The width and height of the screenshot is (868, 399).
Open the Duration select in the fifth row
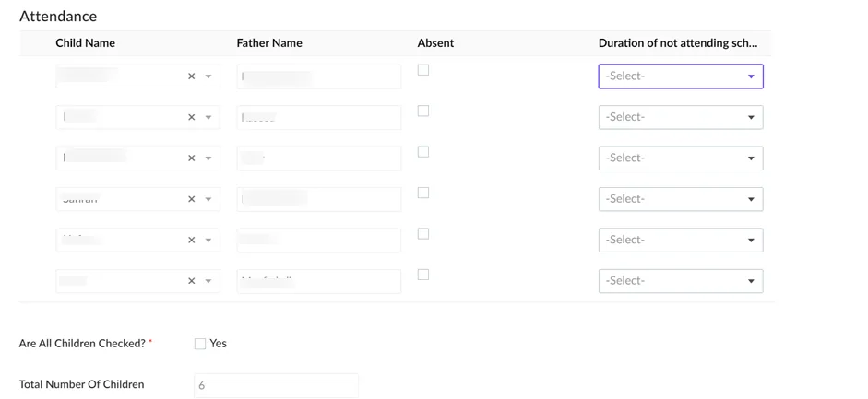point(681,240)
